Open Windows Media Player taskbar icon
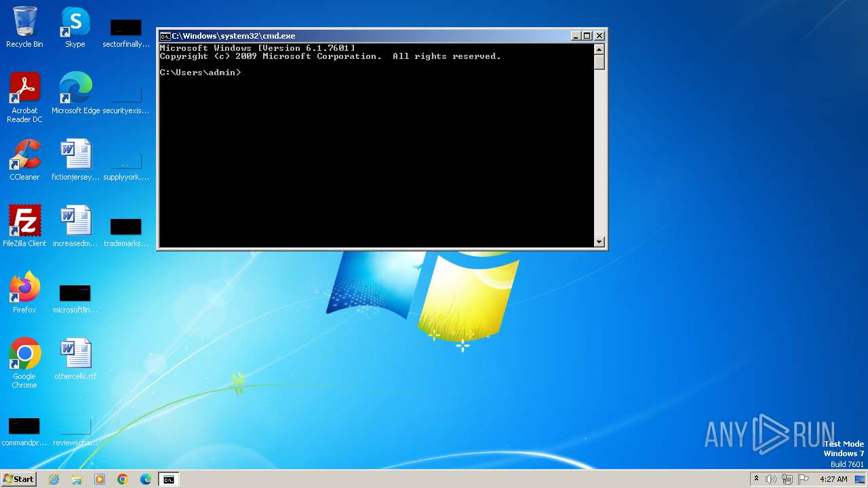868x488 pixels. pos(100,479)
